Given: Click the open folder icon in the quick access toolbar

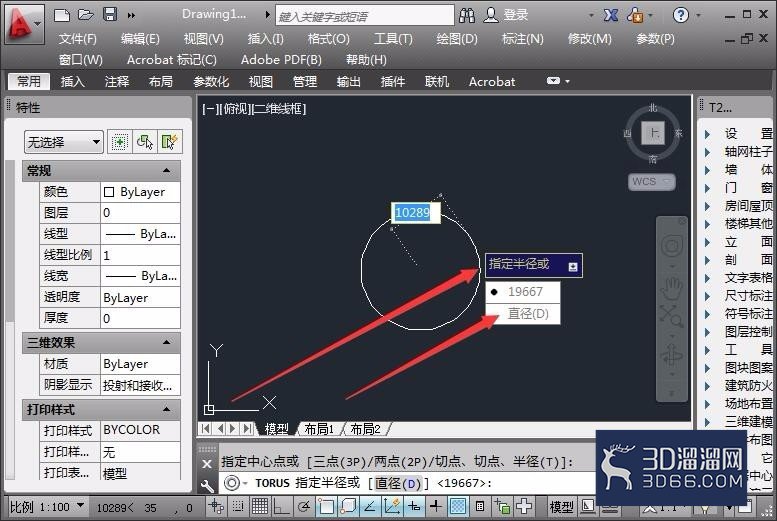Looking at the screenshot, I should (86, 14).
